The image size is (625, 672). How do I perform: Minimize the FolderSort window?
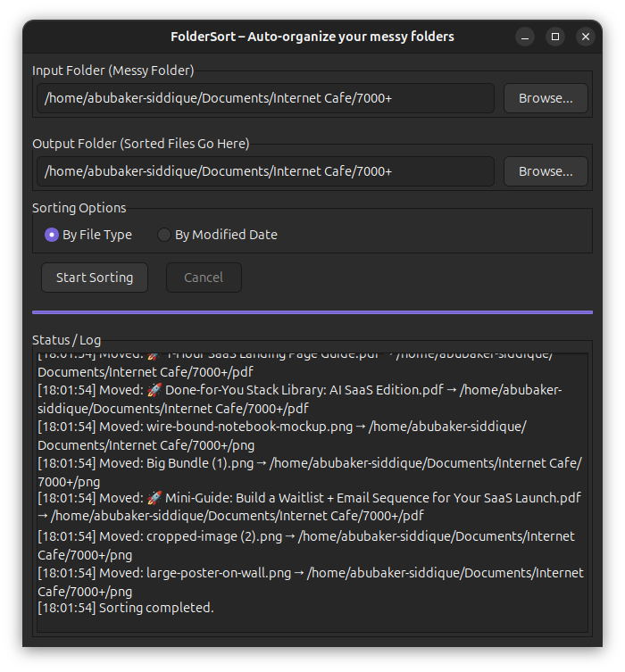[525, 37]
